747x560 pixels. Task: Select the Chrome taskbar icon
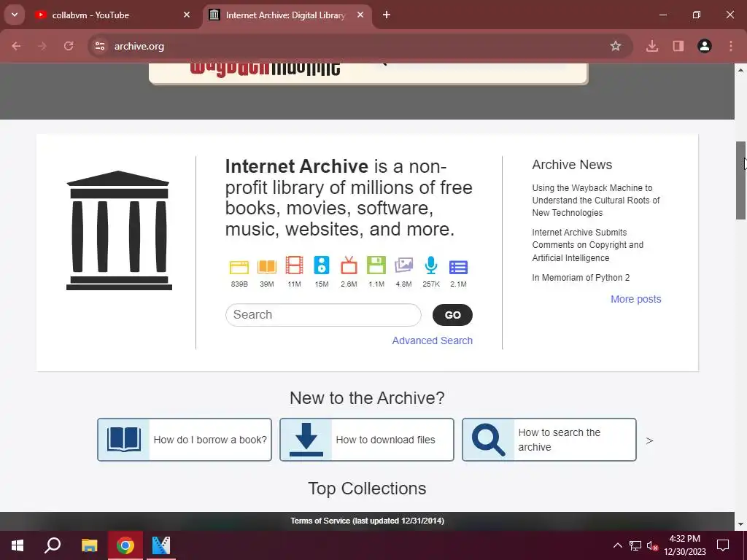tap(125, 545)
